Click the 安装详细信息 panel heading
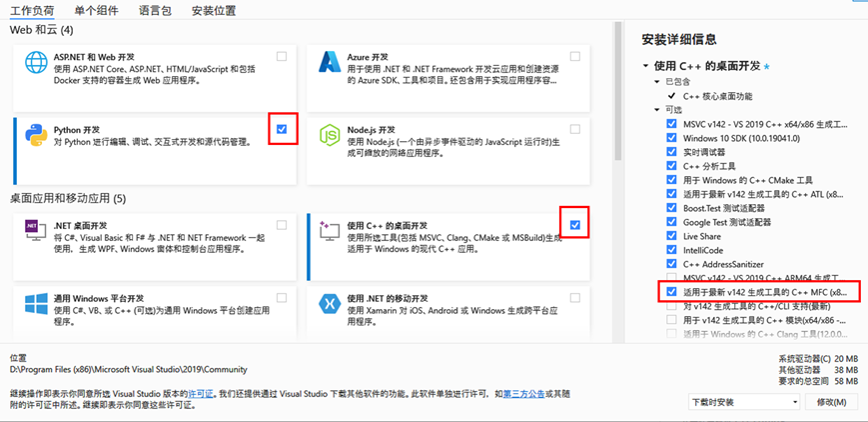Screen dimensions: 868x422 [x=679, y=39]
